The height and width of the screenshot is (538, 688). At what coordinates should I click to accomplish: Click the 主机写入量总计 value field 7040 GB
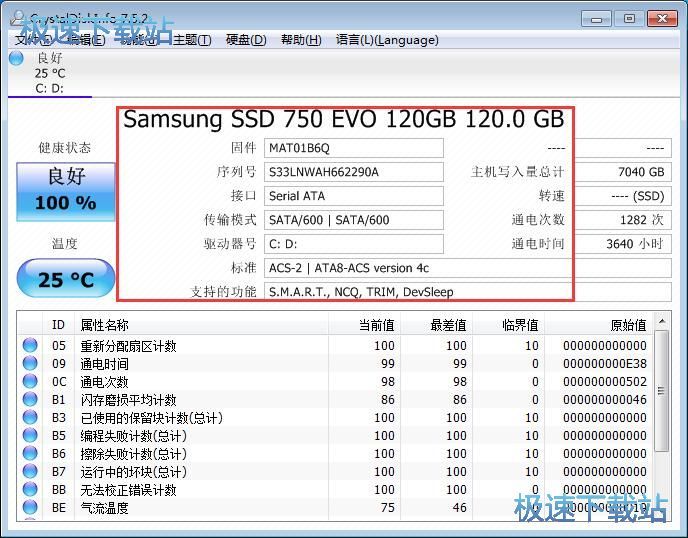pyautogui.click(x=622, y=172)
